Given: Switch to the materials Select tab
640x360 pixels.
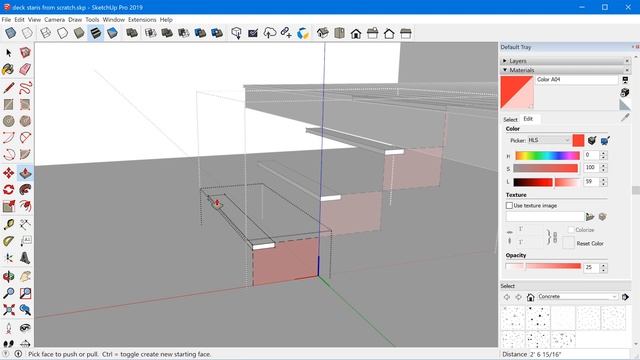Looking at the screenshot, I should pyautogui.click(x=510, y=119).
